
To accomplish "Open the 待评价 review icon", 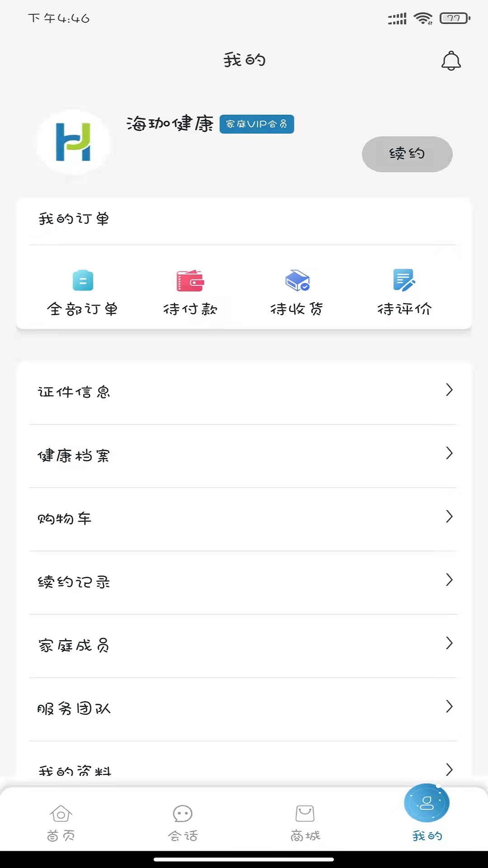I will click(x=404, y=281).
